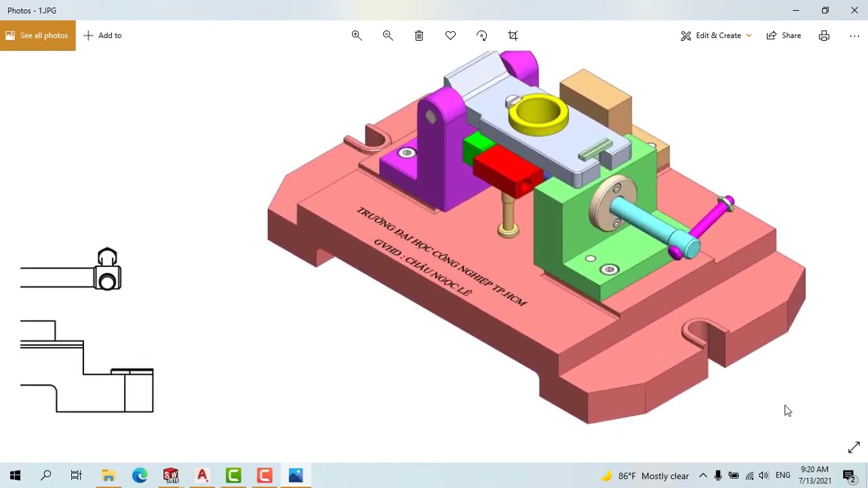
Task: Print the photo
Action: coord(824,35)
